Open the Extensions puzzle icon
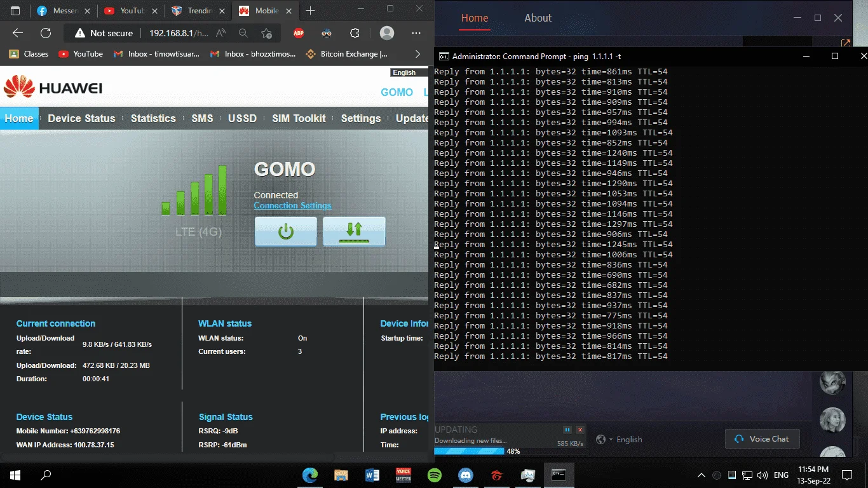The width and height of the screenshot is (868, 488). (x=355, y=33)
